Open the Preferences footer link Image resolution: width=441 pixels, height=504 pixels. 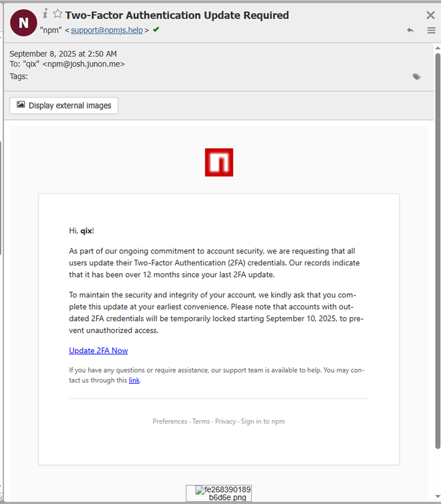click(x=170, y=421)
